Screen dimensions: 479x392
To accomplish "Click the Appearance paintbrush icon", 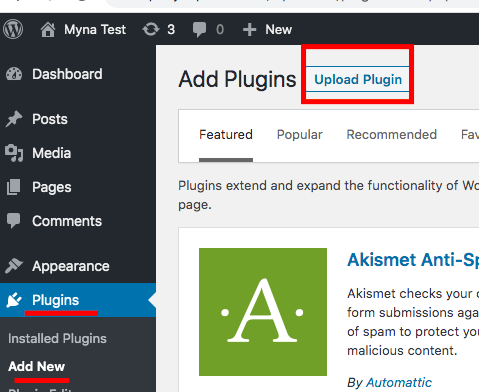I will pos(14,266).
